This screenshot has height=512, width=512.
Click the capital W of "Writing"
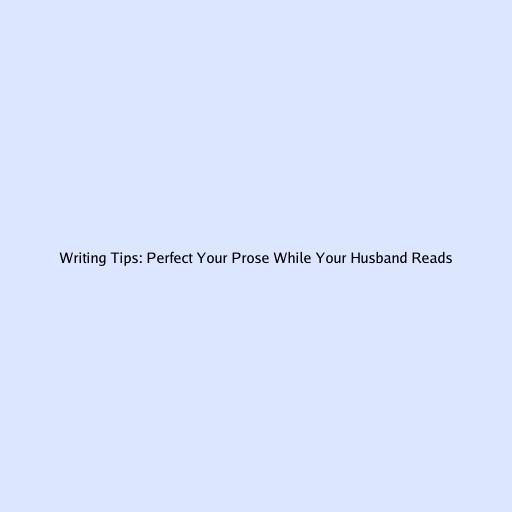click(66, 258)
